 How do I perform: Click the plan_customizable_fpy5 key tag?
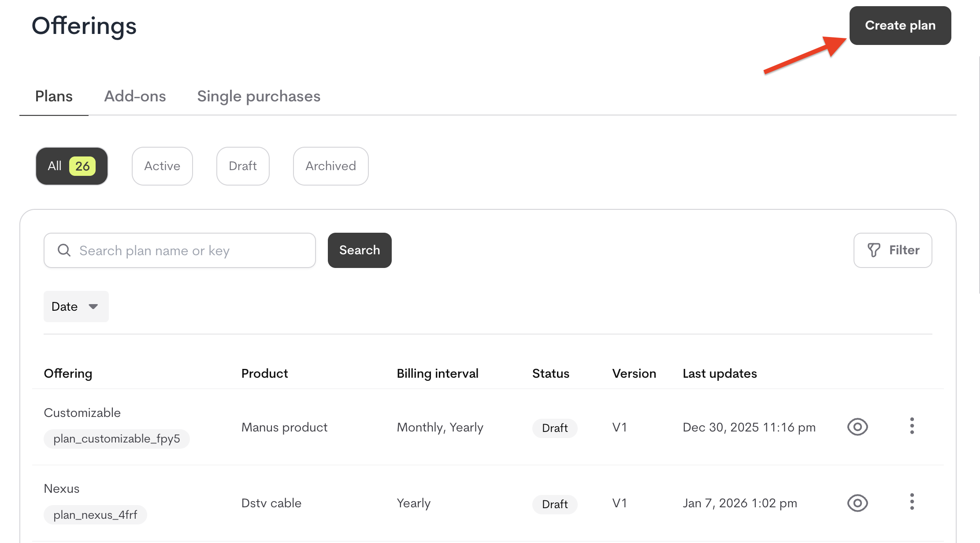(x=117, y=439)
